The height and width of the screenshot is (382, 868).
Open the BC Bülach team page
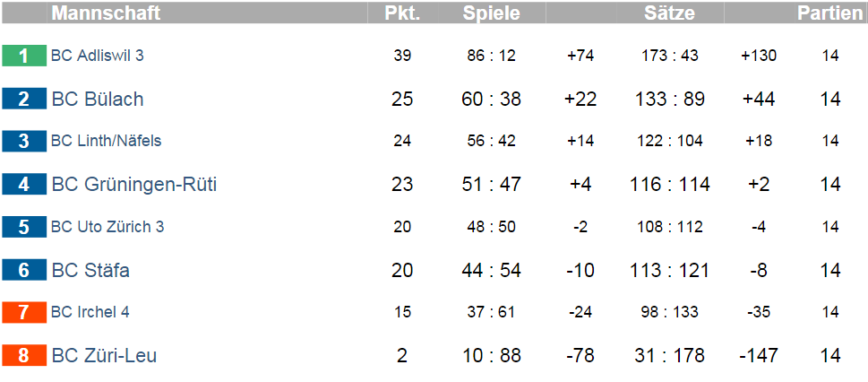[x=98, y=99]
